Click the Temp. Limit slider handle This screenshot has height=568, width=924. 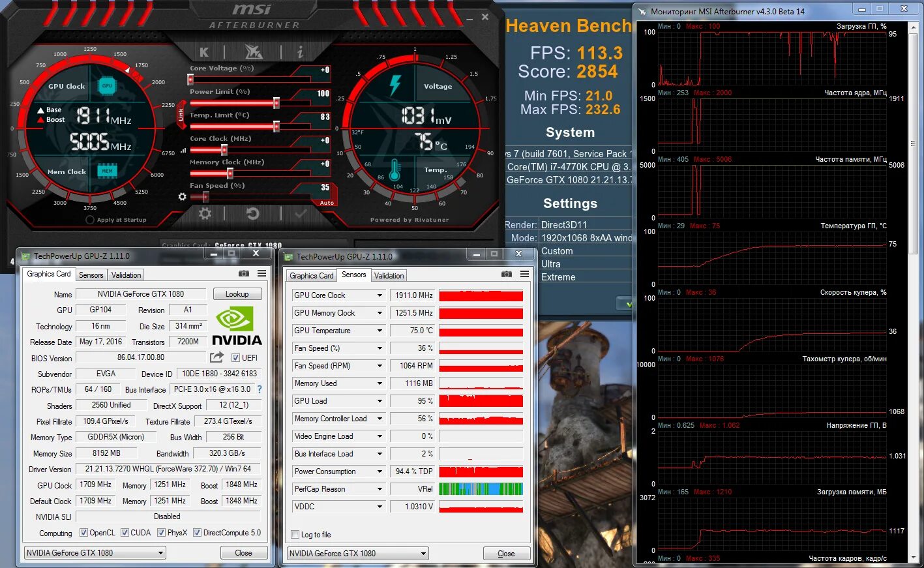click(x=276, y=127)
